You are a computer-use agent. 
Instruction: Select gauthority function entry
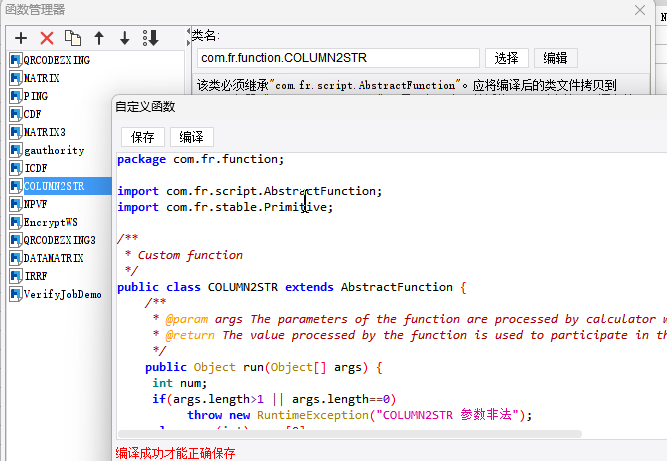54,150
